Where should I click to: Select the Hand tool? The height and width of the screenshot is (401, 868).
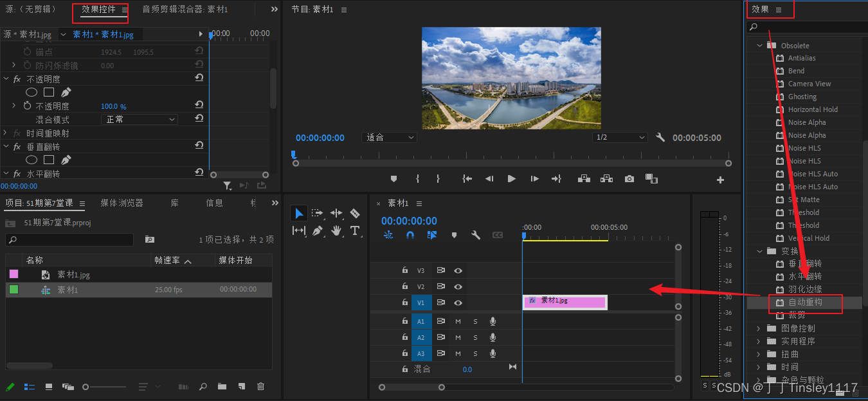[x=336, y=230]
